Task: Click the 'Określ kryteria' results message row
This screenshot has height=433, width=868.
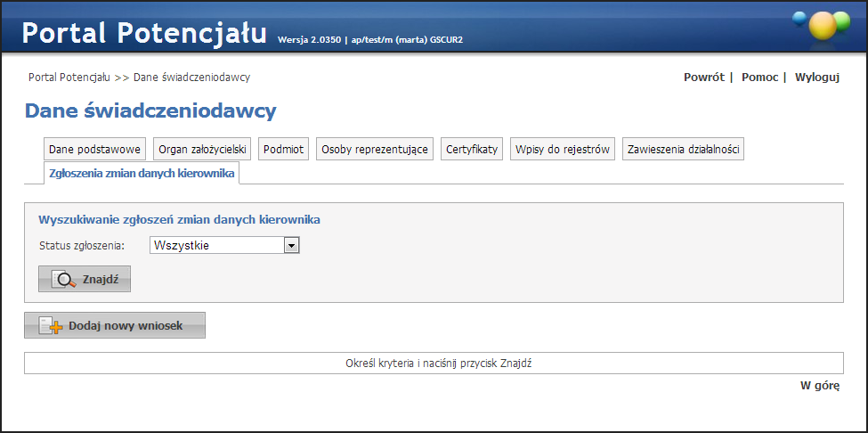Action: (434, 364)
